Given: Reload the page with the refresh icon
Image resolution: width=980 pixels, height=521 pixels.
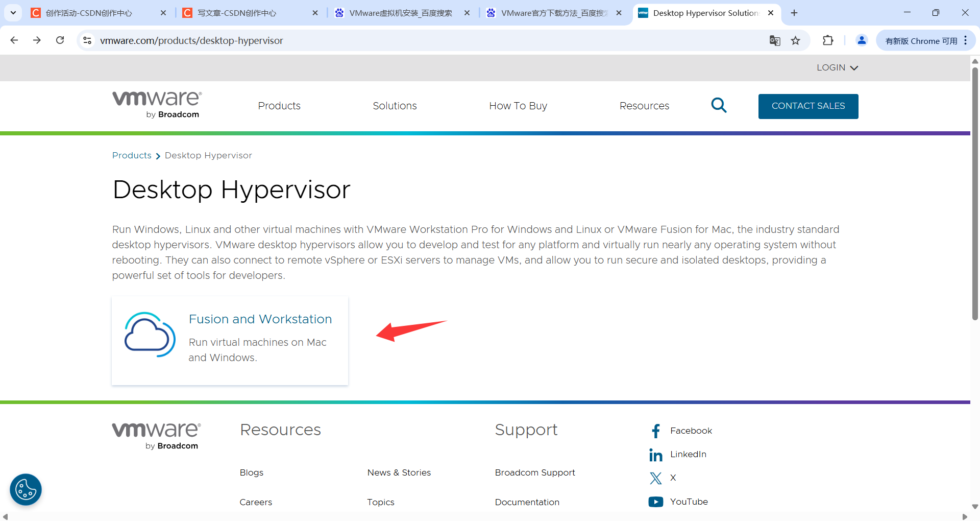Looking at the screenshot, I should (x=60, y=40).
